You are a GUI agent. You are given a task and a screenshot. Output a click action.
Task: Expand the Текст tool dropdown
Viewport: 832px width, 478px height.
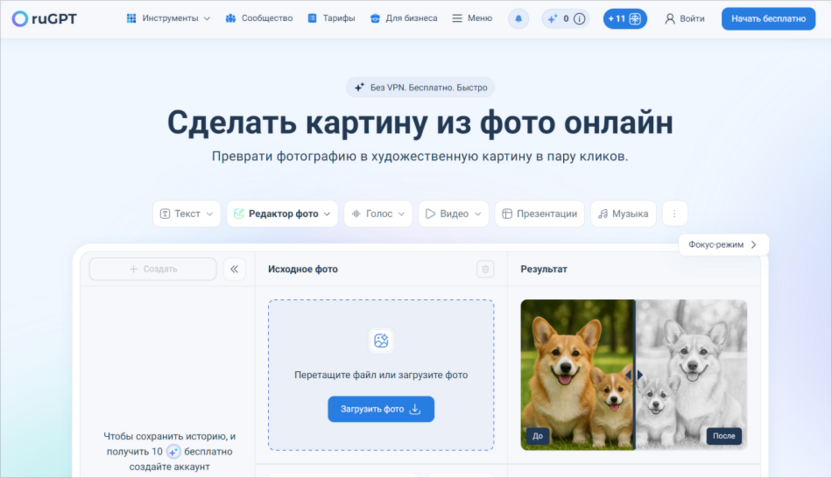(187, 214)
